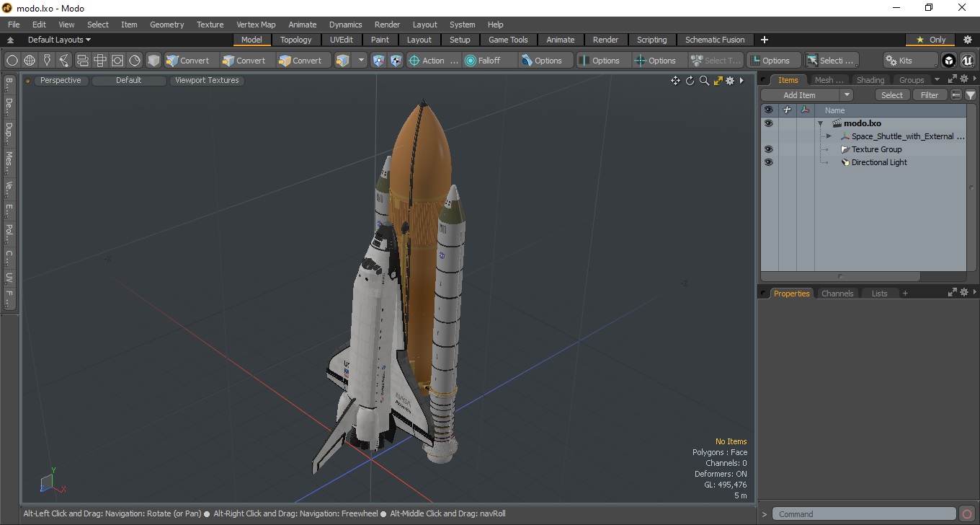Viewport: 980px width, 525px height.
Task: Open the Add Item dropdown arrow
Action: pyautogui.click(x=847, y=95)
